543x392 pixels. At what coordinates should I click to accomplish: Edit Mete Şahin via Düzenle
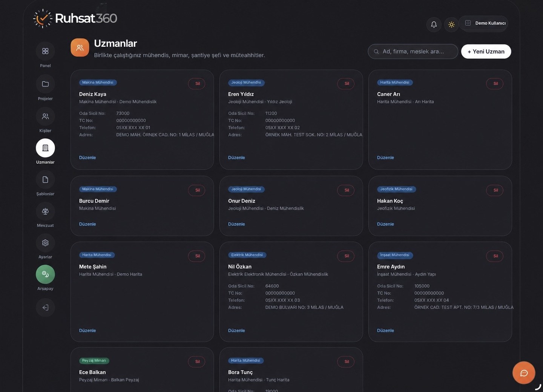click(x=87, y=331)
